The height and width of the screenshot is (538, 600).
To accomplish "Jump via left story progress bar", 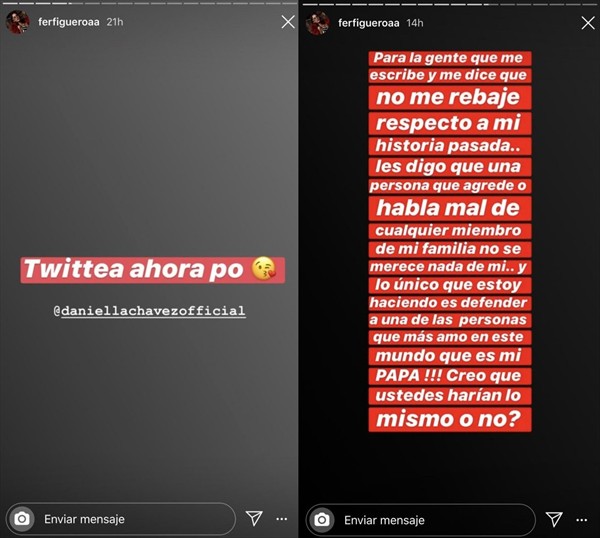I will click(x=149, y=3).
